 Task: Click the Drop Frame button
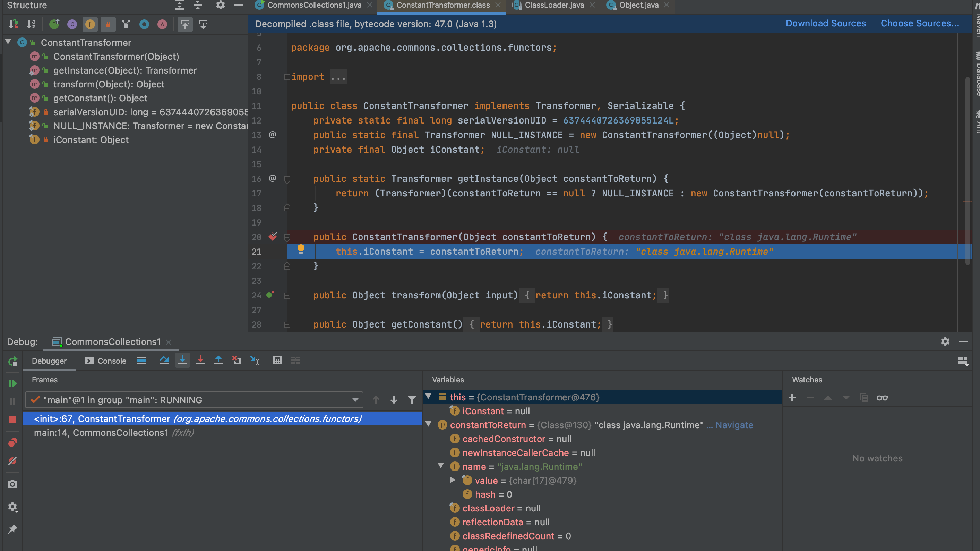(236, 360)
